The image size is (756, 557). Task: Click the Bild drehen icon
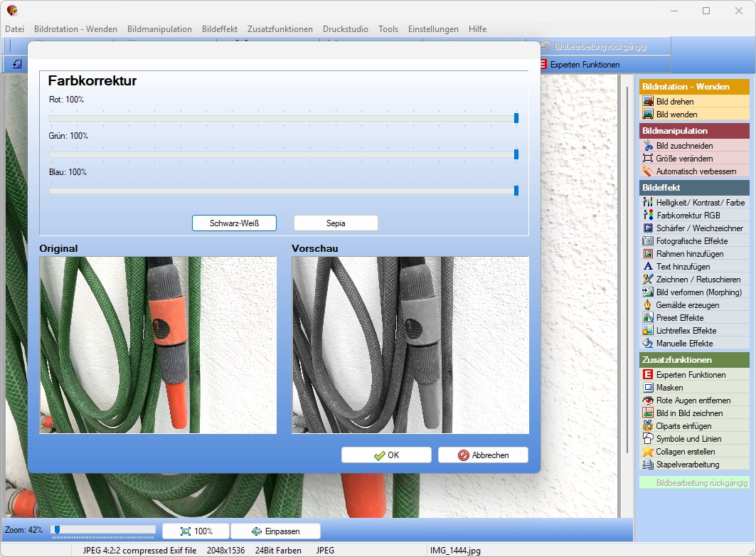(648, 101)
